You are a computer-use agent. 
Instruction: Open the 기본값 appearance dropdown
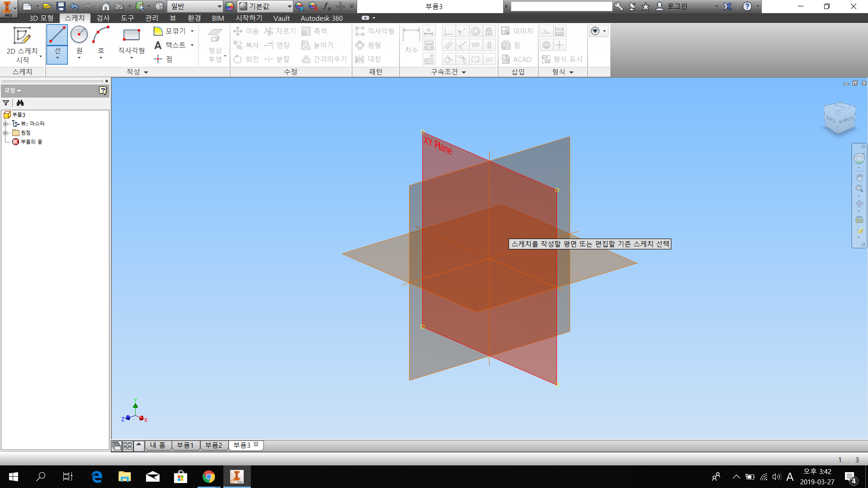(289, 6)
